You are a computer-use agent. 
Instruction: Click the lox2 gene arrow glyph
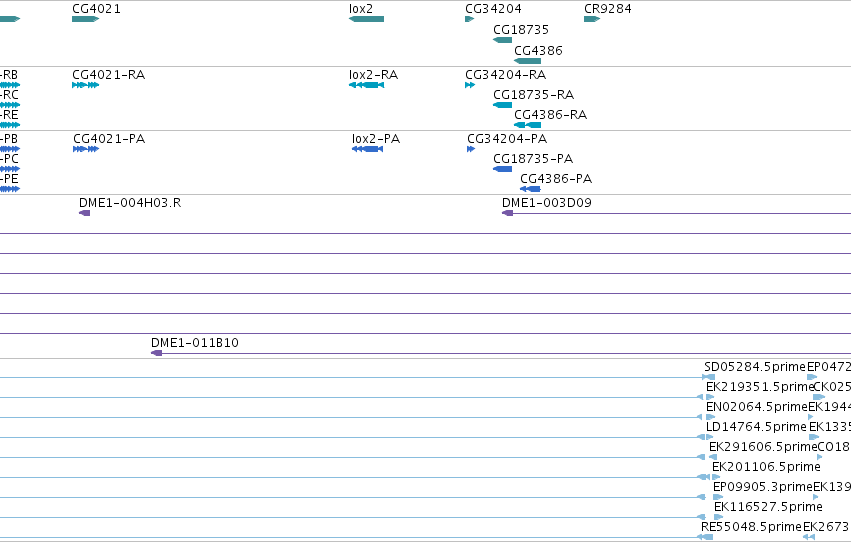coord(366,19)
